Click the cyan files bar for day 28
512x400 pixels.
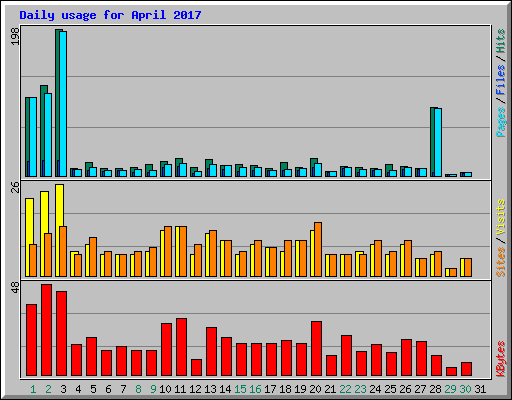[438, 142]
